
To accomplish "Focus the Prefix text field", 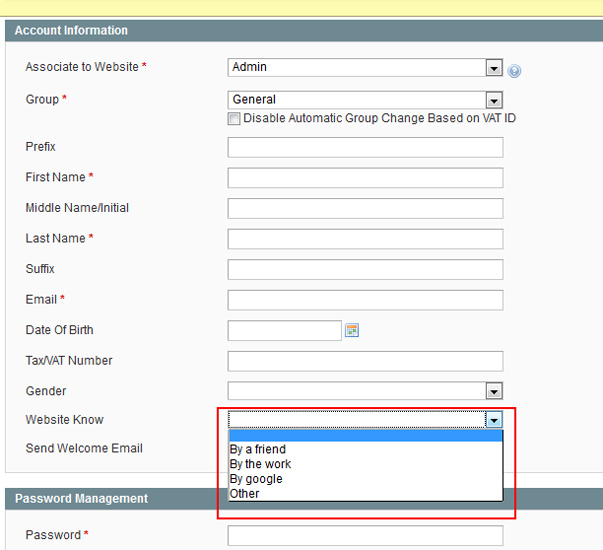I will point(365,147).
